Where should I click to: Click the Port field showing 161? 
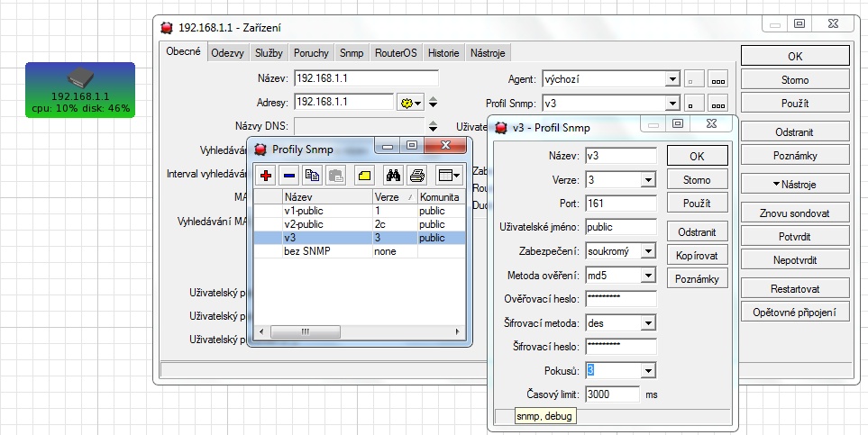pyautogui.click(x=620, y=204)
